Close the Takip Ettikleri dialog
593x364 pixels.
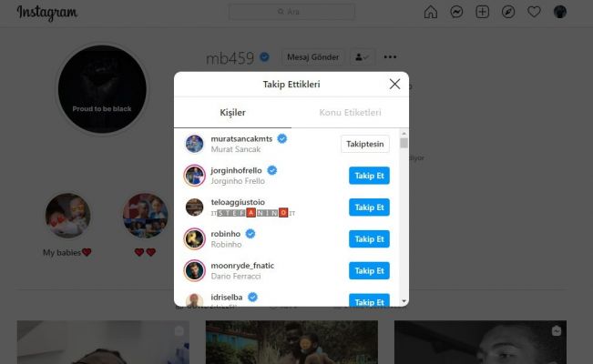(x=394, y=84)
